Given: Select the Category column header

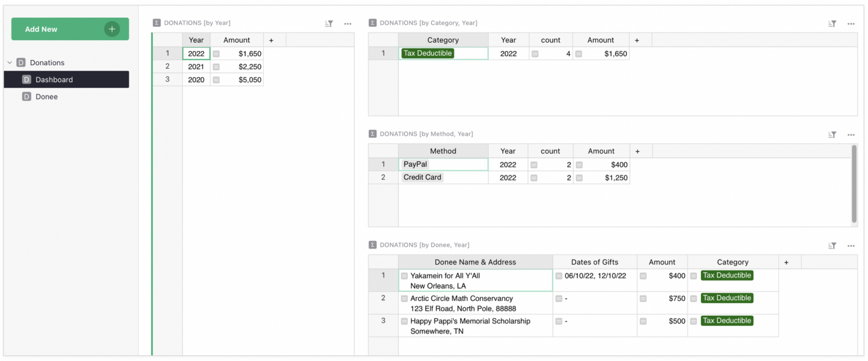Looking at the screenshot, I should (x=443, y=40).
